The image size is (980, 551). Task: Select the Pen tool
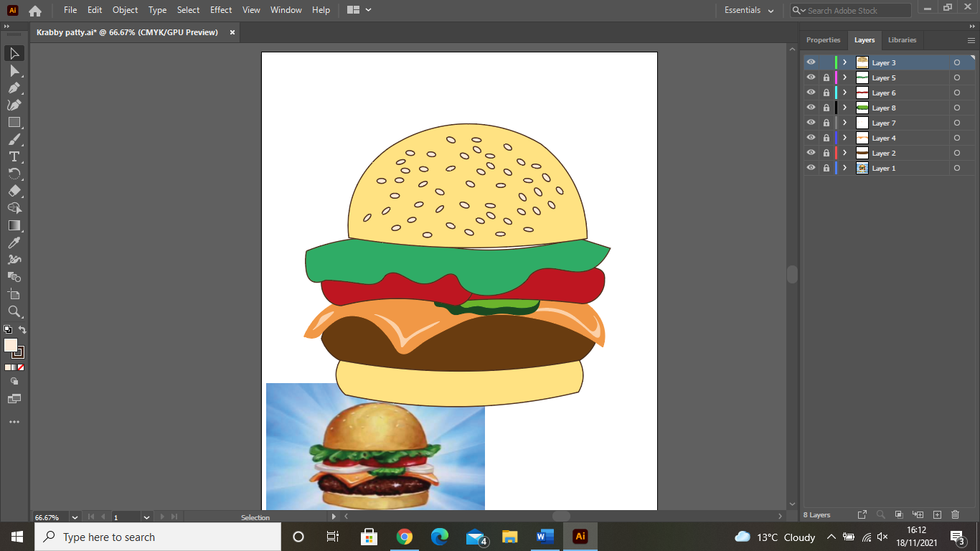14,88
